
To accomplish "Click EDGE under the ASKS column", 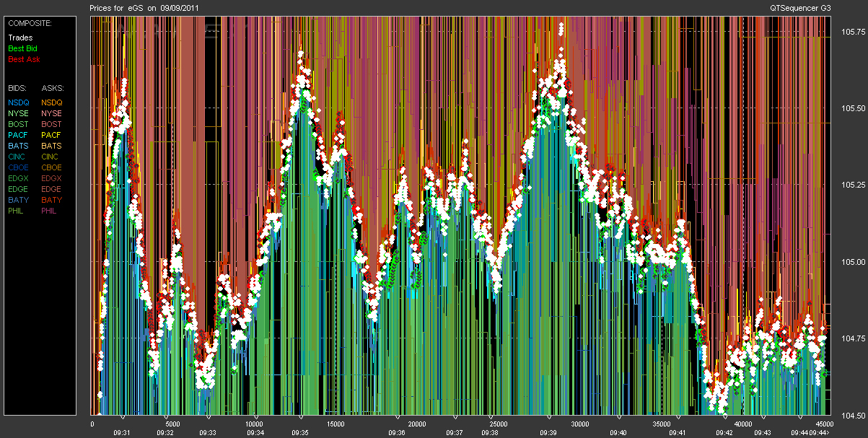I will 51,189.
